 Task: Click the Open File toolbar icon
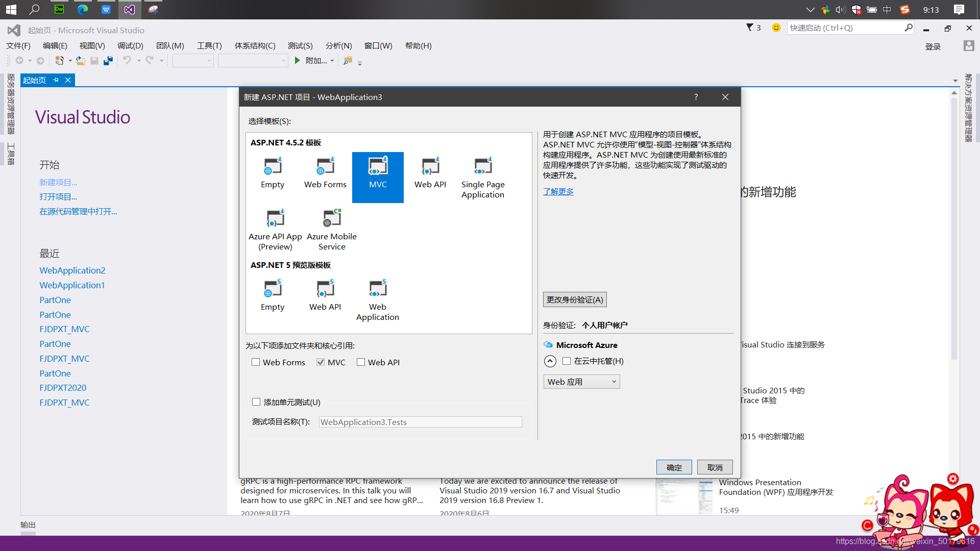[81, 61]
